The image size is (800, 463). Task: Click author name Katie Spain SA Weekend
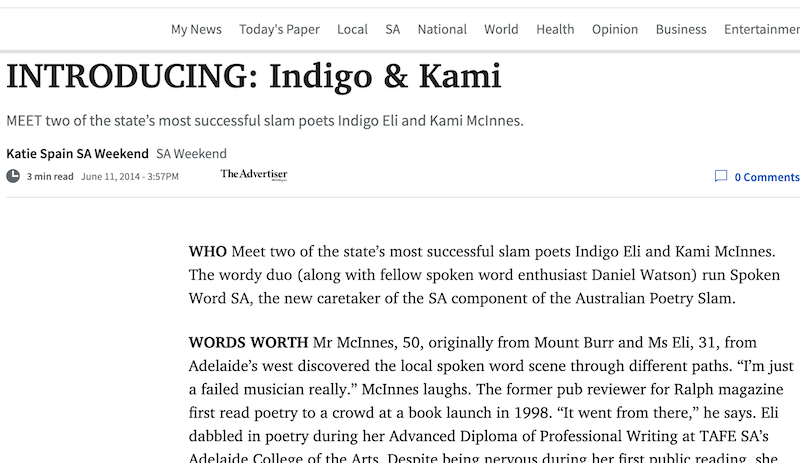click(77, 154)
